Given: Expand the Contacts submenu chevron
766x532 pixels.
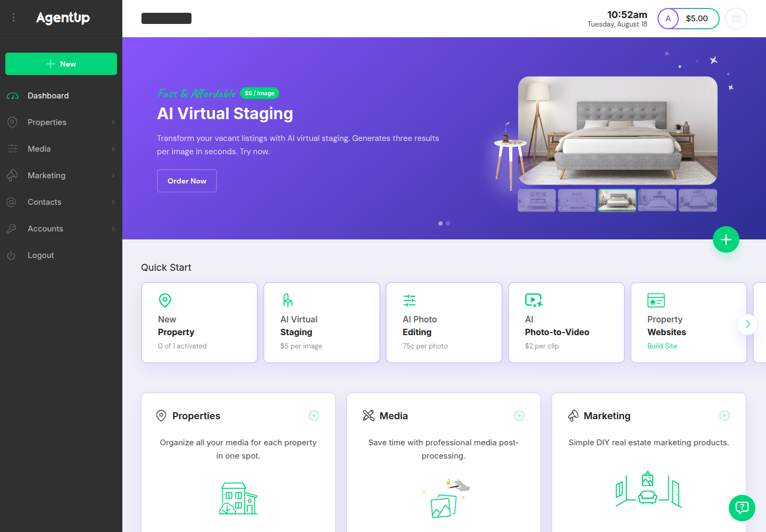Looking at the screenshot, I should click(113, 202).
